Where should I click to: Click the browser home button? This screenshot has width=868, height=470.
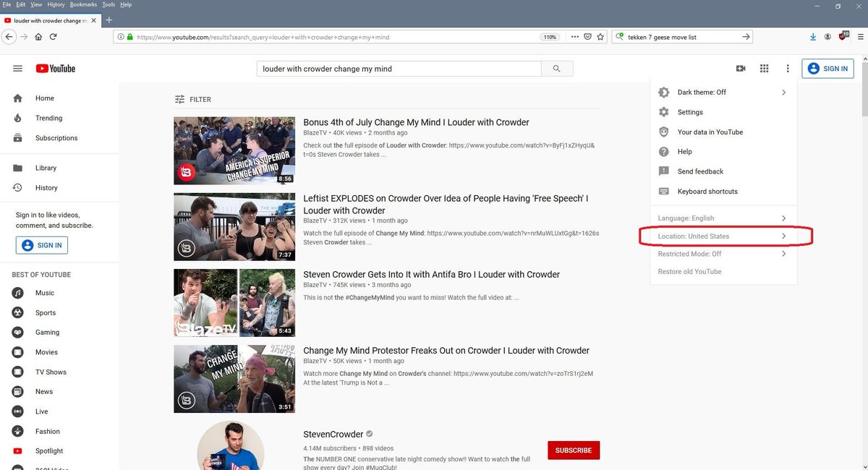[39, 37]
